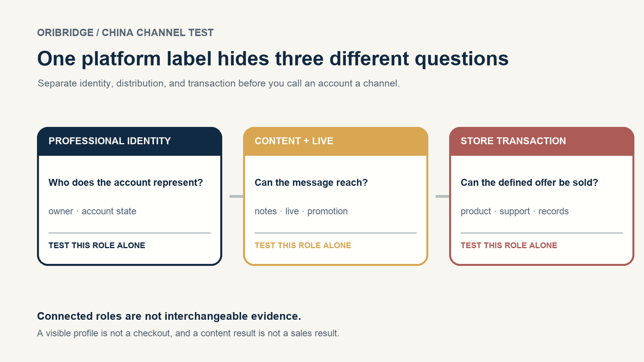Click connector between content and store cards
This screenshot has width=644, height=362.
point(442,196)
